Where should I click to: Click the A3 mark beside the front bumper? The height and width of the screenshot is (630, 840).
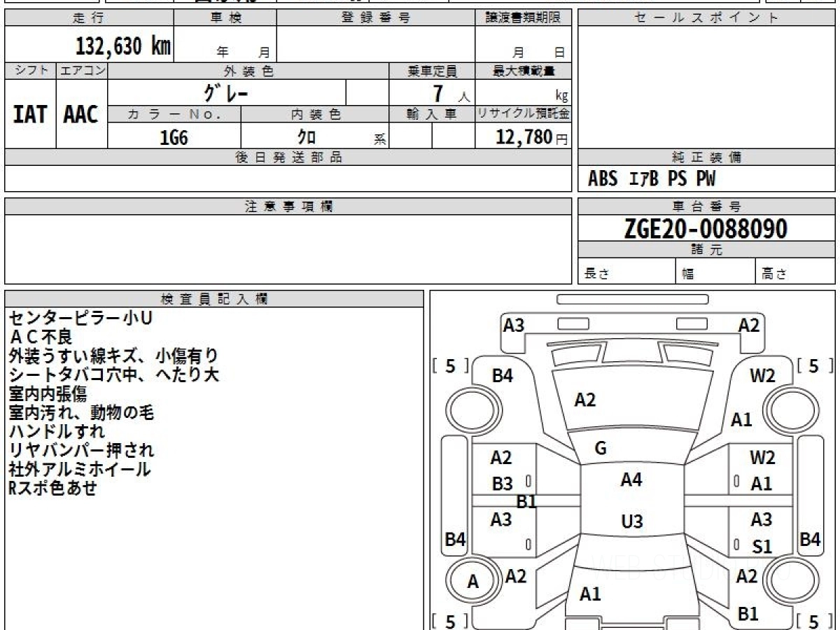[514, 325]
